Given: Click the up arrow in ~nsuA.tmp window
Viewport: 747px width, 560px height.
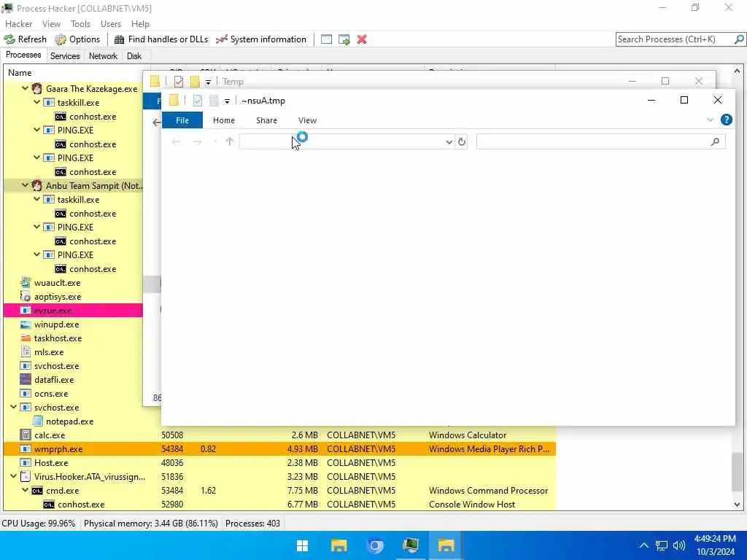Looking at the screenshot, I should [230, 141].
